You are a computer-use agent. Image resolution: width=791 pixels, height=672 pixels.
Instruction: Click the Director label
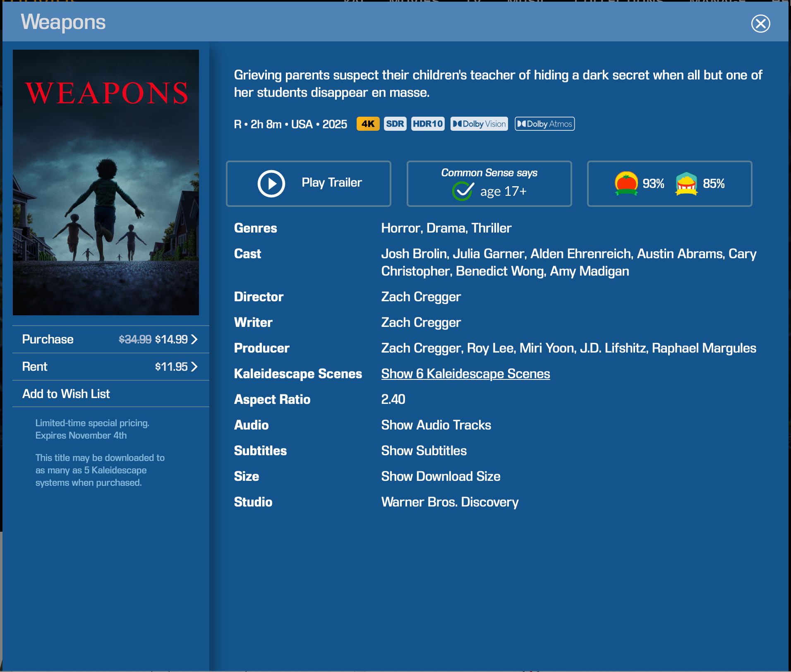coord(259,297)
